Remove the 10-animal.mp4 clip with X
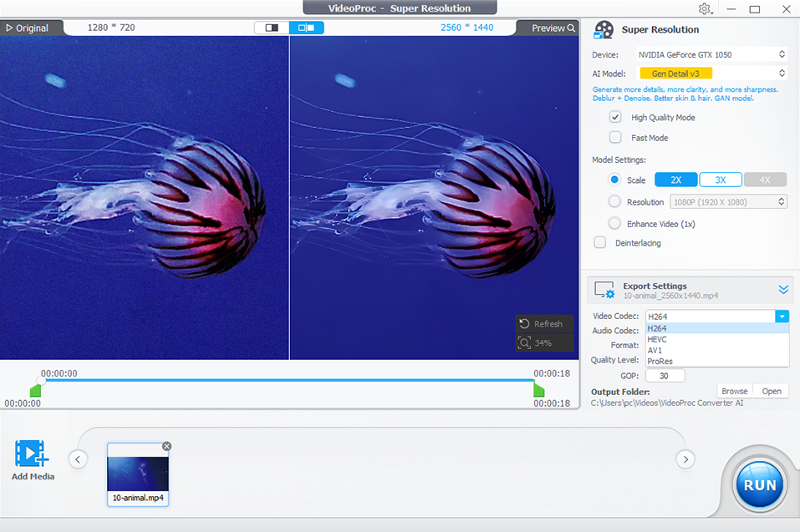 tap(166, 446)
